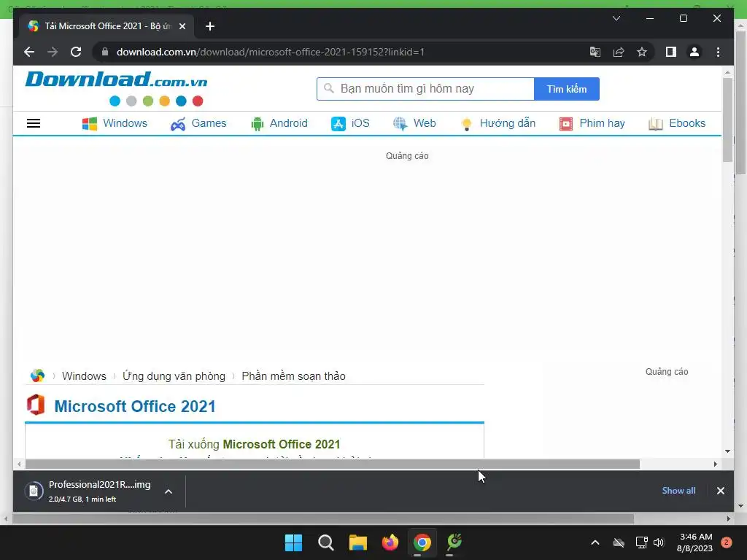Click the orange color dot

[x=164, y=101]
